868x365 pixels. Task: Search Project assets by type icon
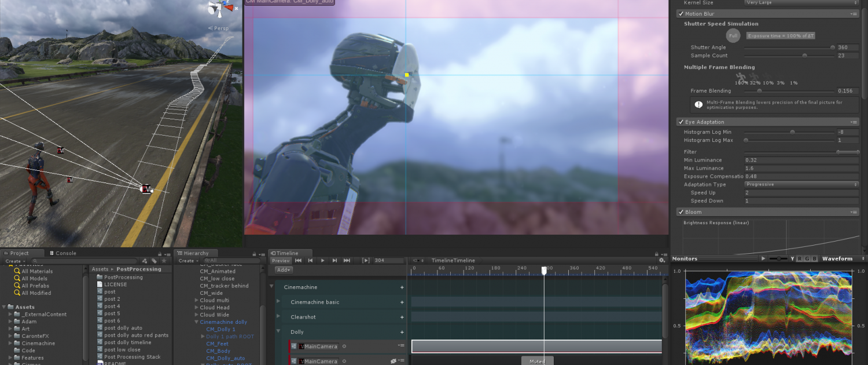coord(145,261)
